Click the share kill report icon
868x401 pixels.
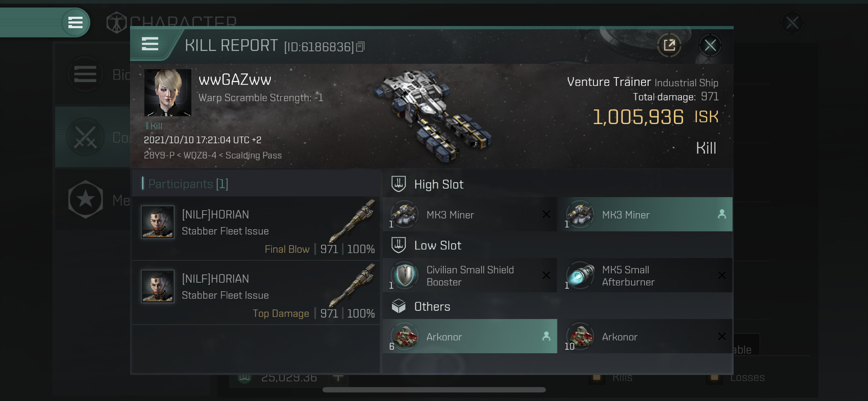669,45
